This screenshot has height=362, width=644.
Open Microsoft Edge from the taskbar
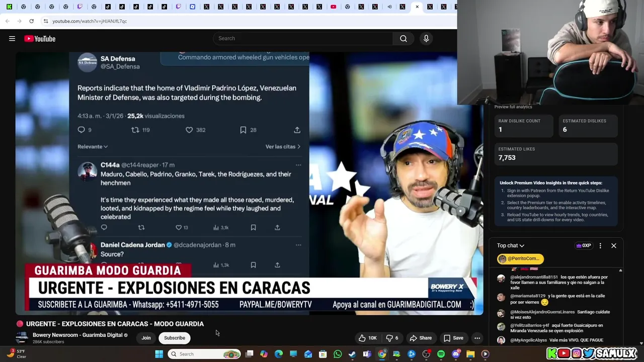pos(278,354)
